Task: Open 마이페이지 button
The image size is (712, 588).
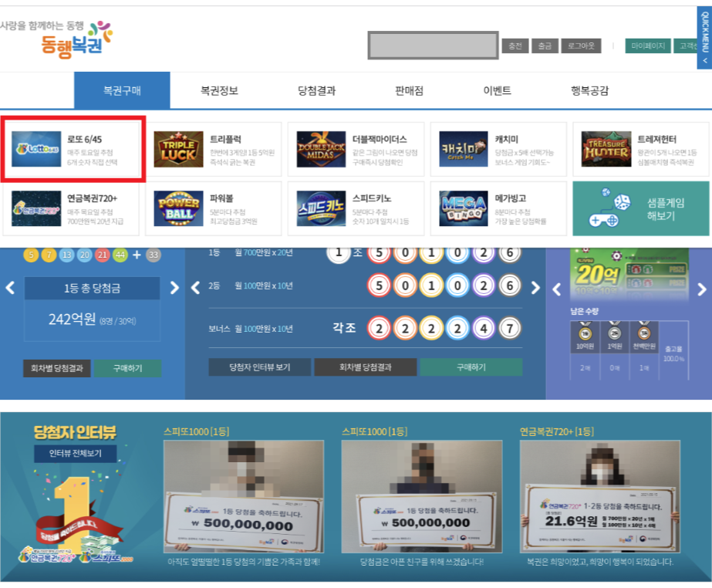Action: (x=648, y=46)
